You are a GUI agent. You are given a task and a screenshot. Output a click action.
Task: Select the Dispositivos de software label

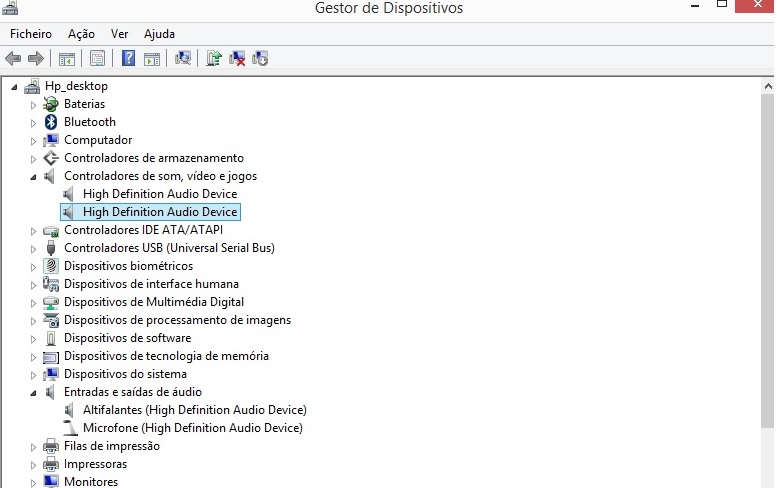point(127,338)
